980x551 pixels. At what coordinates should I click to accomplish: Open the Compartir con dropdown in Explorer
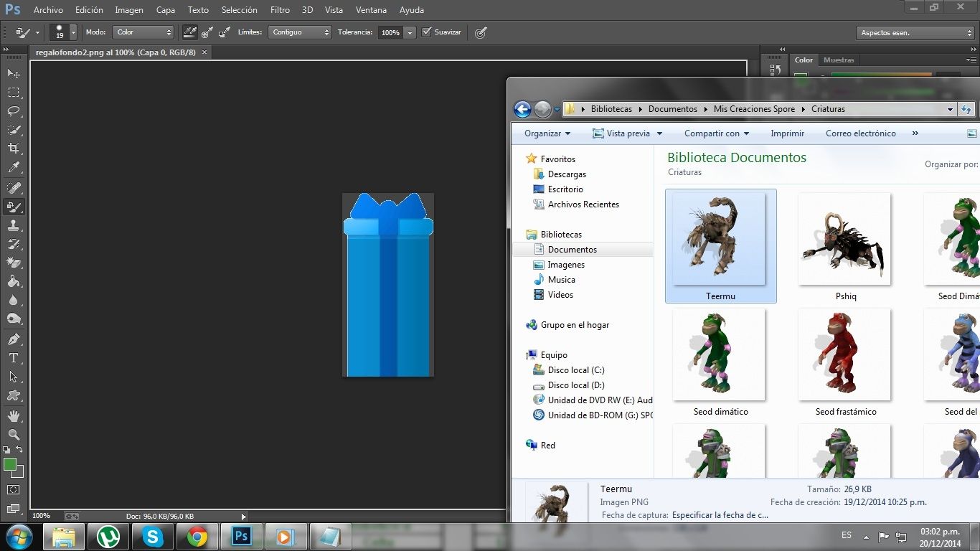coord(717,133)
